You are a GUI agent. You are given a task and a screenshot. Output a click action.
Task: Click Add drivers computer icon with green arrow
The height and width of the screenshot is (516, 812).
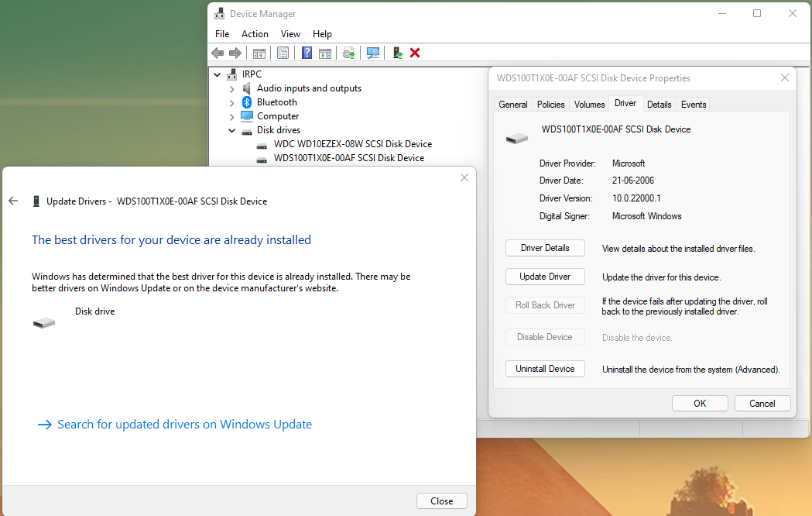point(397,53)
